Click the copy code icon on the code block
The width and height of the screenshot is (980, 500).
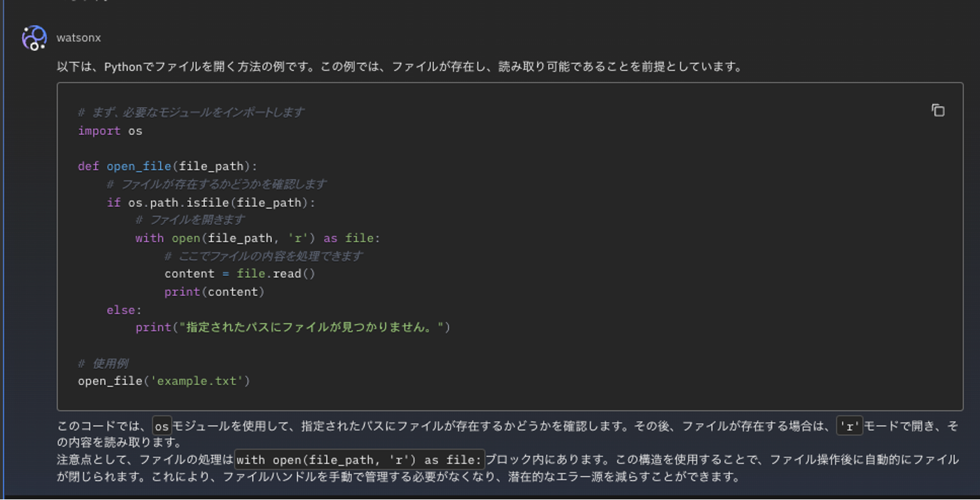[937, 110]
